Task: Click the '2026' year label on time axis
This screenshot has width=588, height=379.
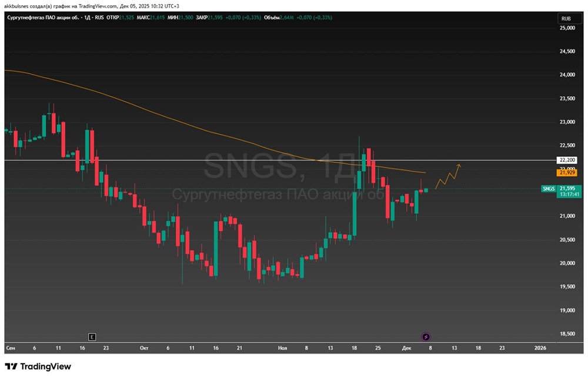Action: coord(540,348)
